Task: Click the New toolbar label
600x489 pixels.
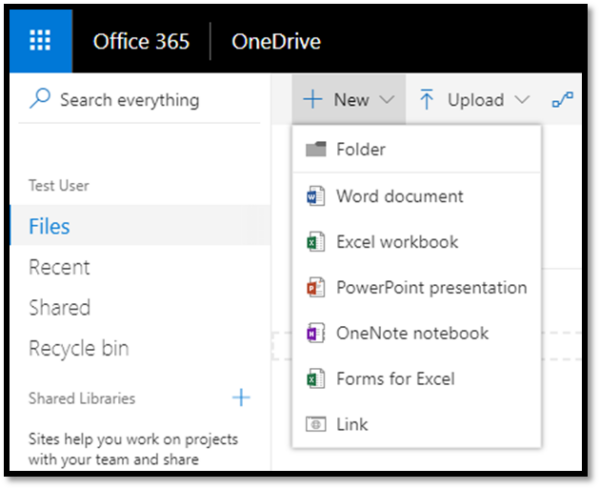Action: [351, 100]
